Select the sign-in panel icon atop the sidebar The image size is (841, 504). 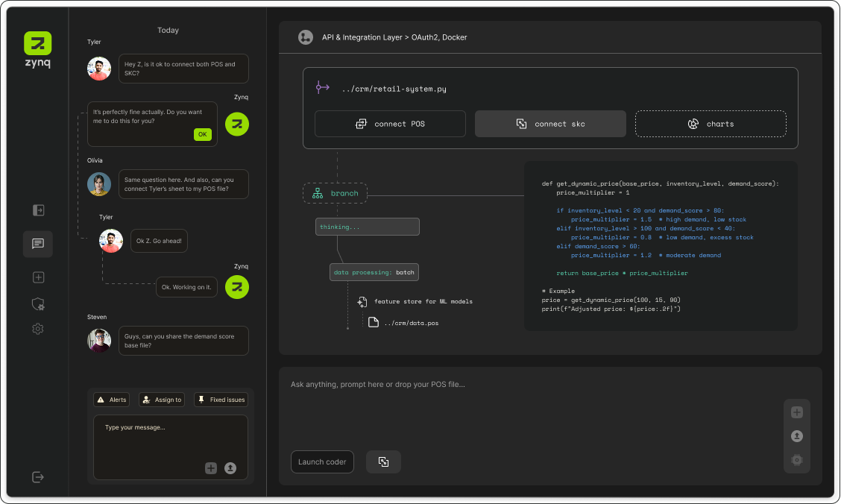(x=38, y=210)
